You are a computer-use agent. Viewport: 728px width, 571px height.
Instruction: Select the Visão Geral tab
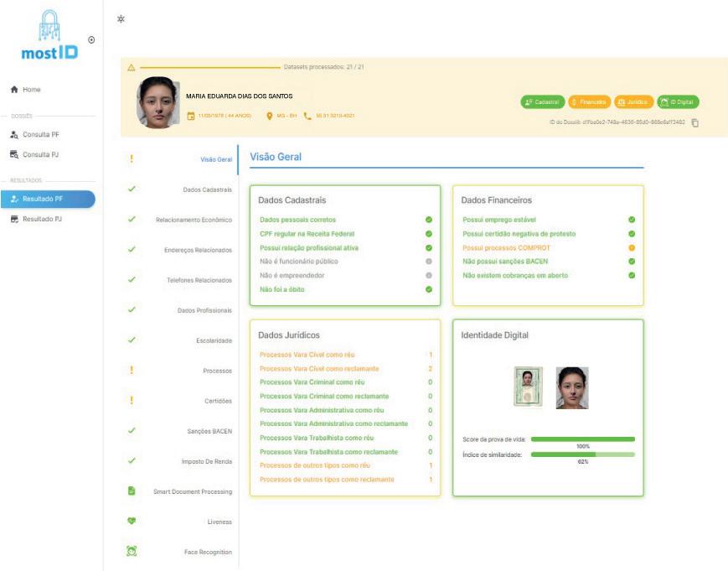[x=216, y=160]
